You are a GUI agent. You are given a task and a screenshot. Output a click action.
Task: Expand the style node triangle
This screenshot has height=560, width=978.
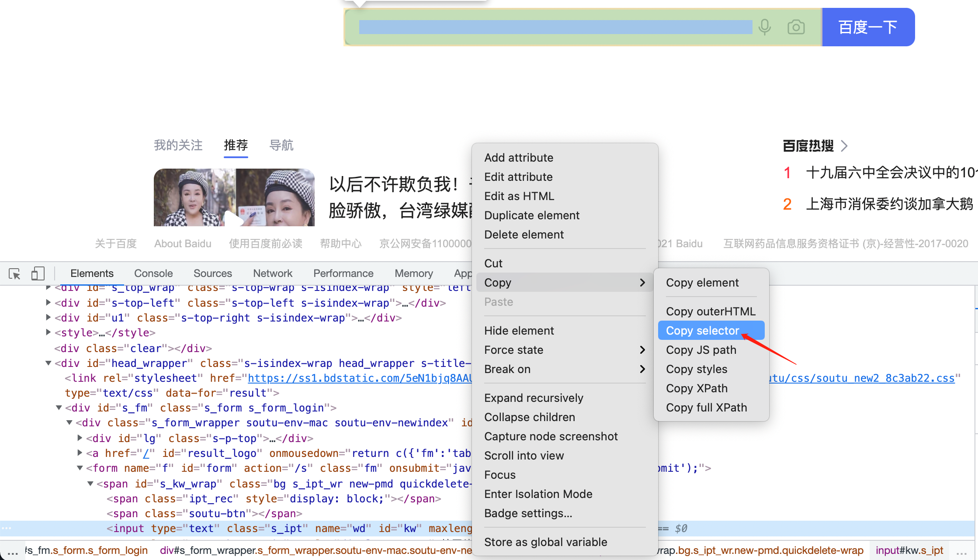click(x=49, y=332)
